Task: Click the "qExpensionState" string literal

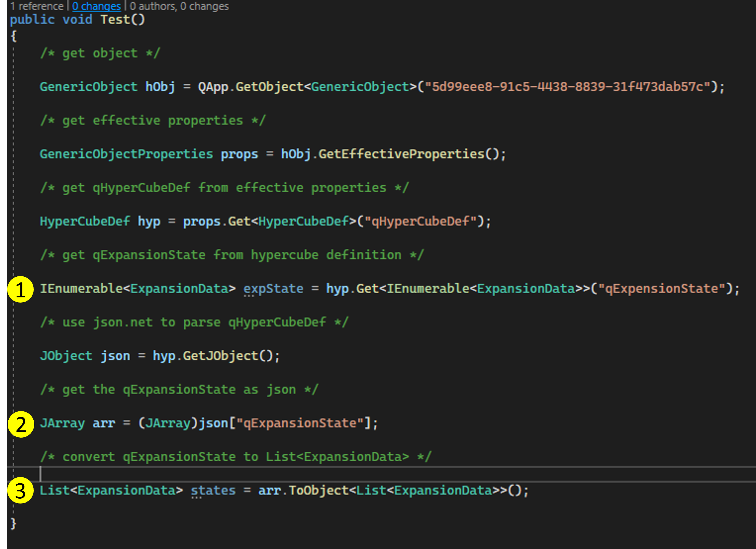Action: click(x=662, y=289)
